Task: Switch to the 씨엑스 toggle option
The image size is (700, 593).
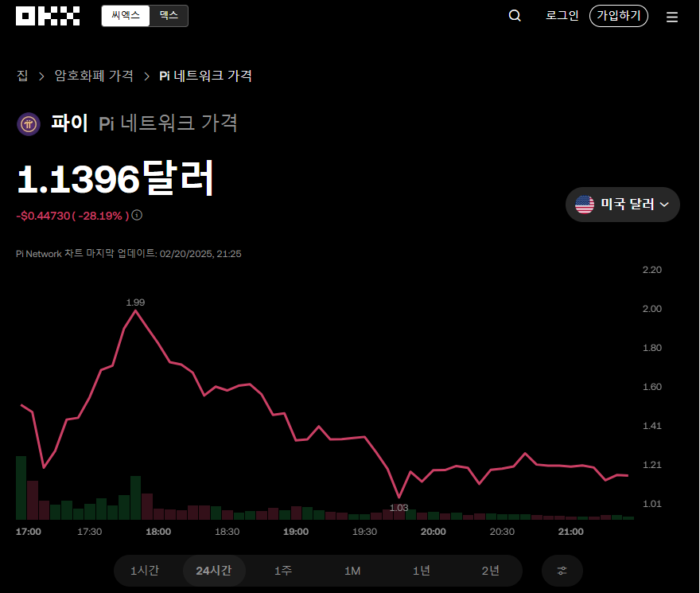Action: coord(126,16)
